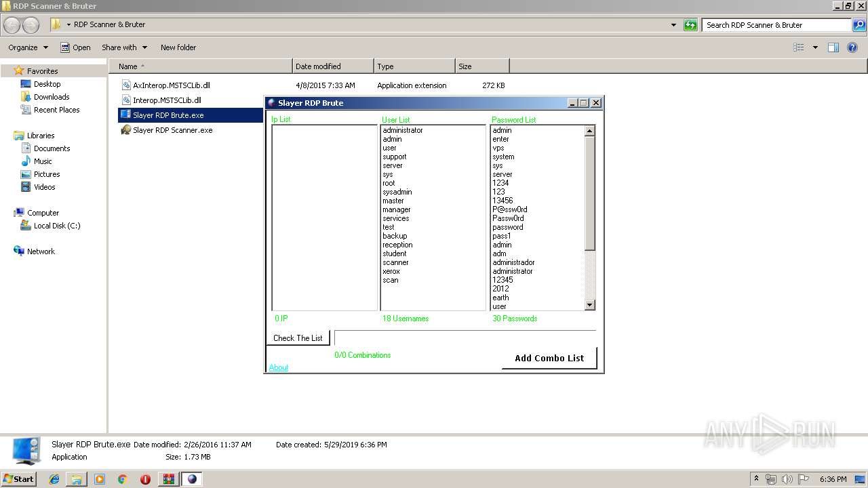Select the AxInterop.MSTSCLib.dll file
This screenshot has height=488, width=868.
pyautogui.click(x=171, y=85)
